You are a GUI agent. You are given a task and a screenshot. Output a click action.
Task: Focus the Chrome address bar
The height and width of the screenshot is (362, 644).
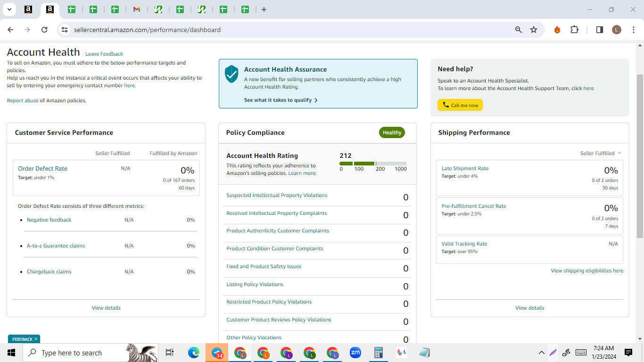tap(292, 30)
